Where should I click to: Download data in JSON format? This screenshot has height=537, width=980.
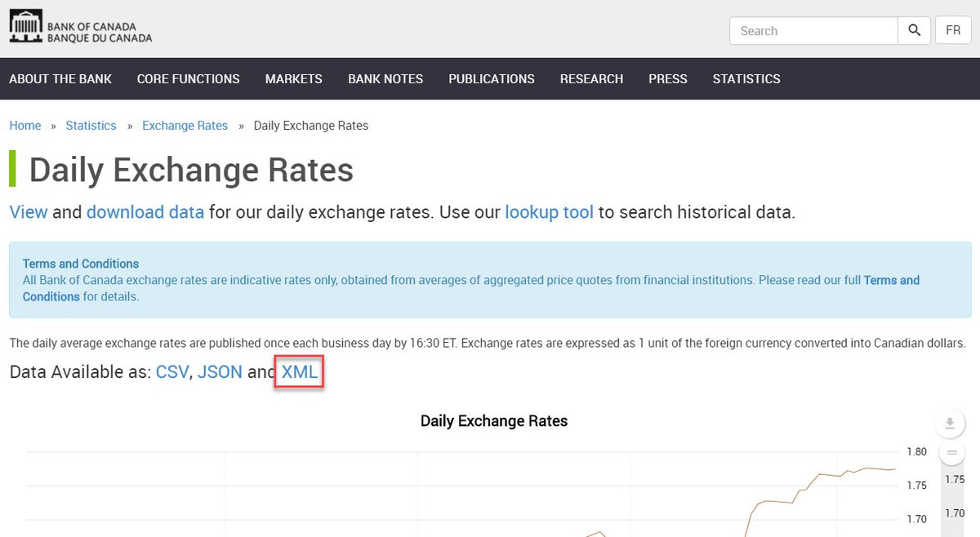click(219, 371)
